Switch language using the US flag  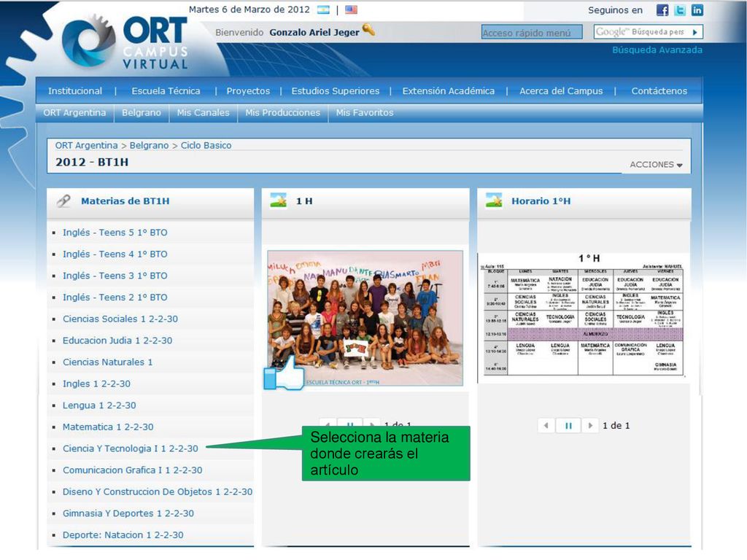pos(351,9)
